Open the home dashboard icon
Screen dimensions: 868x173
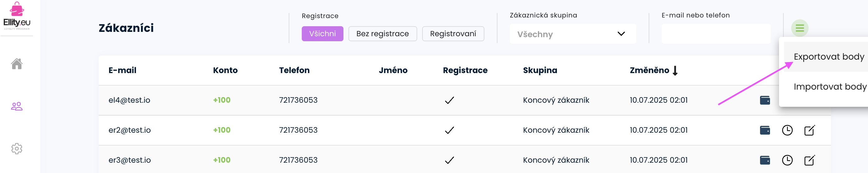click(x=16, y=63)
